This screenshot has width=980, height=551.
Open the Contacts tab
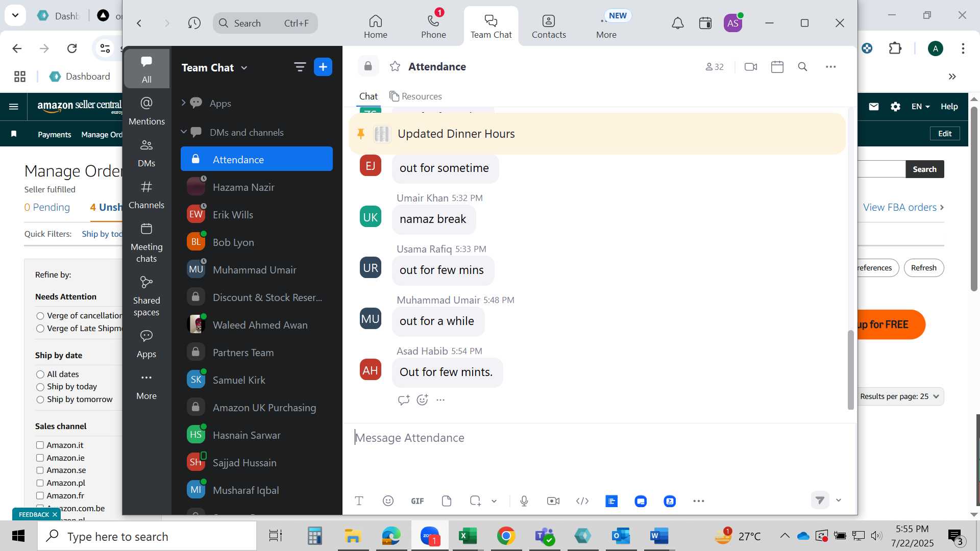click(x=549, y=26)
